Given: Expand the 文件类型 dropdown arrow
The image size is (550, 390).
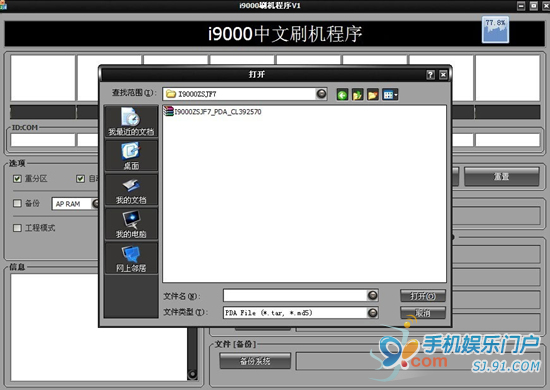Looking at the screenshot, I should tap(373, 312).
